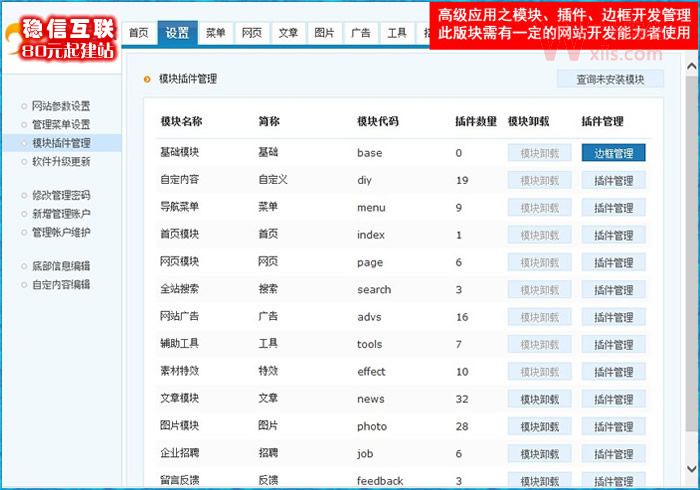This screenshot has height=490, width=700.
Task: Click 插件管理 in advs row
Action: (x=613, y=317)
